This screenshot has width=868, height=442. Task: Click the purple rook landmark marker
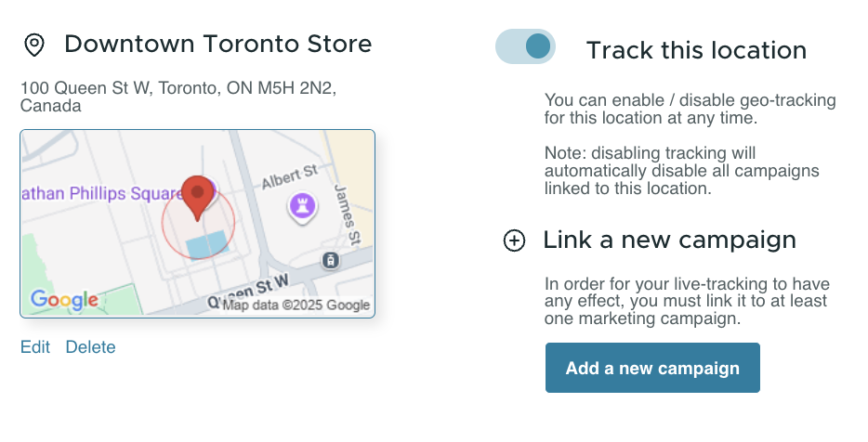coord(302,206)
